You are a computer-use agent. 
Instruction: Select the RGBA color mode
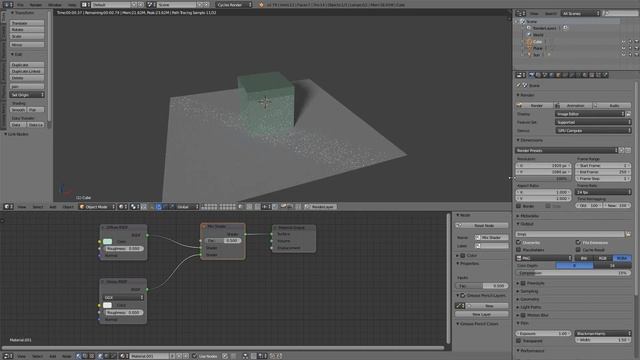(x=622, y=258)
